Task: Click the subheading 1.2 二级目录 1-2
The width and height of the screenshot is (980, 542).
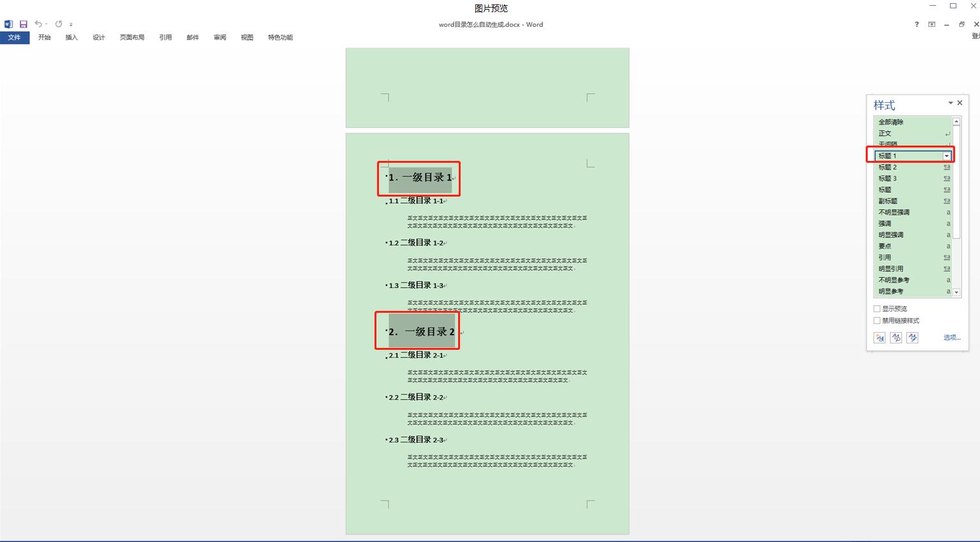Action: click(x=416, y=243)
